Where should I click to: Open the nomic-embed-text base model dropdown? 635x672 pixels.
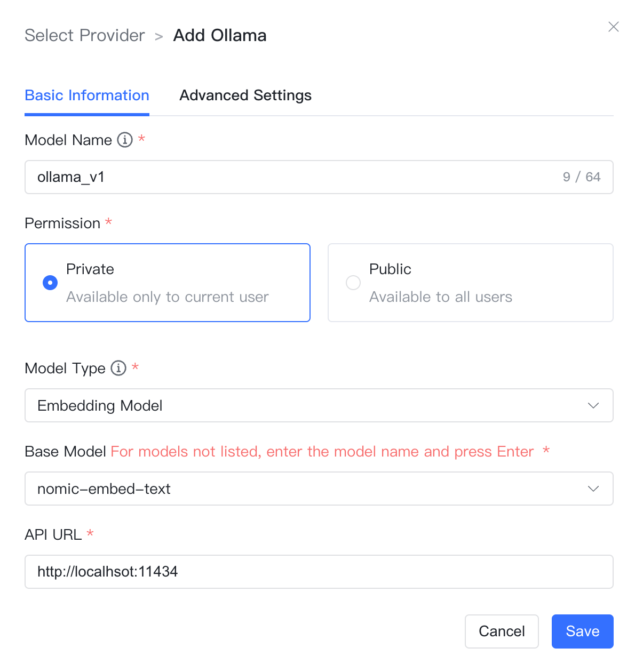click(x=319, y=489)
